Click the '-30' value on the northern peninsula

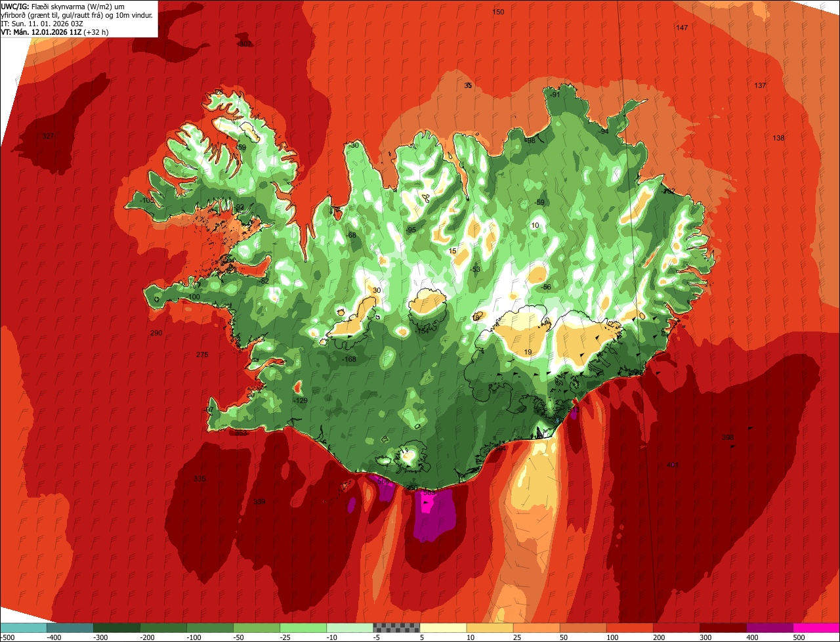click(x=354, y=145)
